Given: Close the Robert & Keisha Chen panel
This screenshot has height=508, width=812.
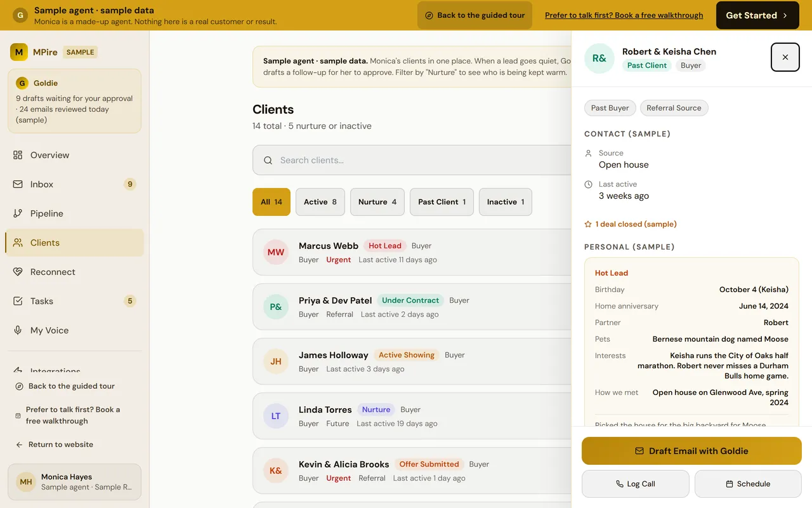Looking at the screenshot, I should [x=785, y=57].
